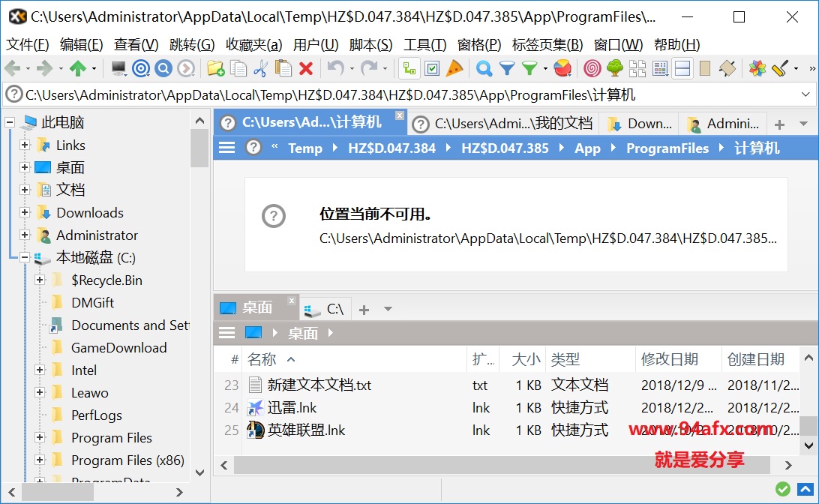Open the views grid icon

click(x=660, y=68)
